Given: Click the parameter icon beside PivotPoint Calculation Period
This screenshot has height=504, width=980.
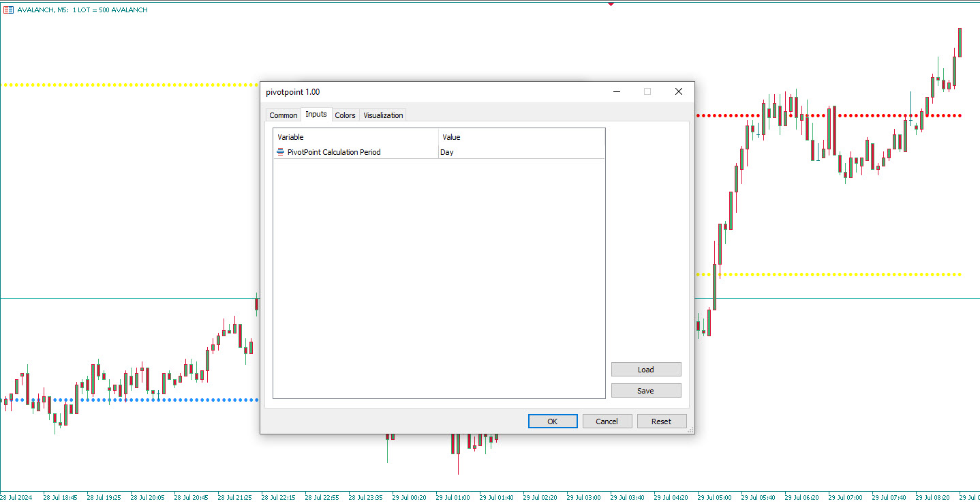Looking at the screenshot, I should coord(280,152).
